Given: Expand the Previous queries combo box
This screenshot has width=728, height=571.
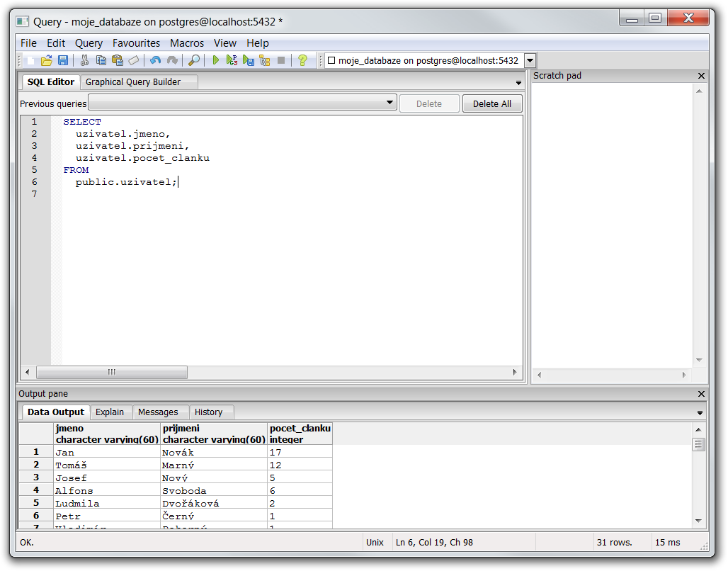Looking at the screenshot, I should (x=390, y=103).
